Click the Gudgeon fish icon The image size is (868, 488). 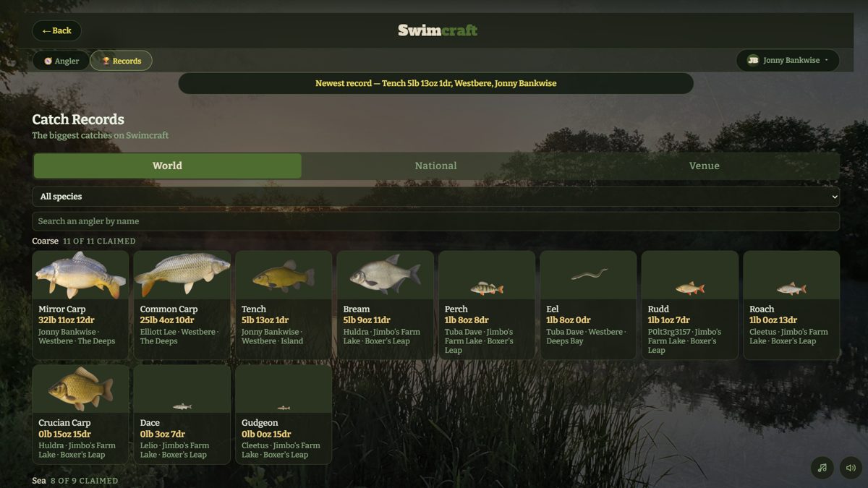pos(284,408)
